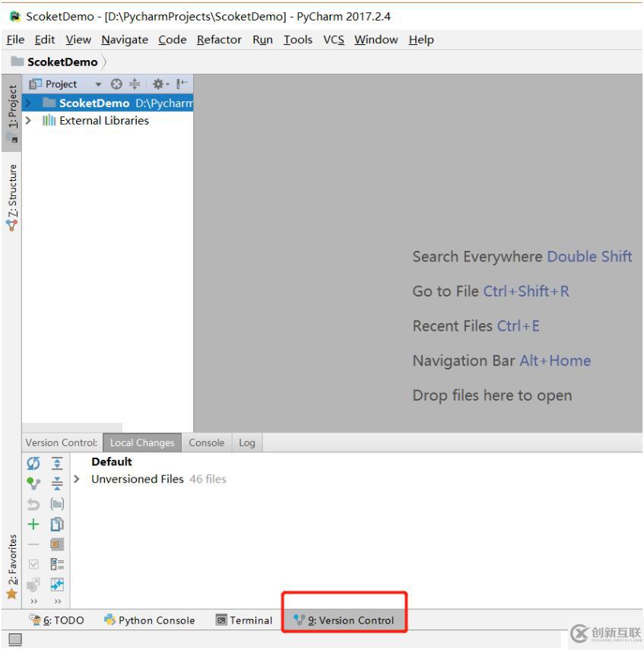Viewport: 644px width, 650px height.
Task: Expand the ScoketDemo project folder
Action: [29, 103]
